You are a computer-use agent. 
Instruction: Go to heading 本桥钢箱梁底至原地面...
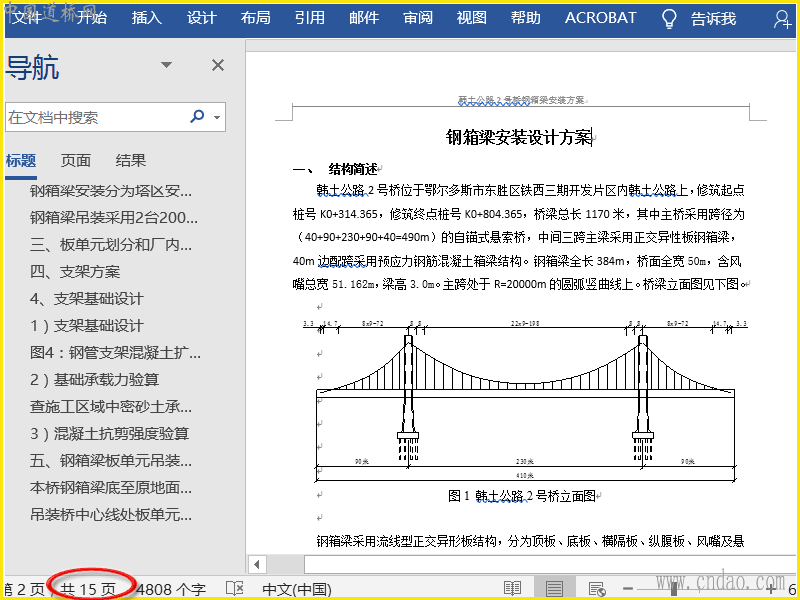[111, 488]
